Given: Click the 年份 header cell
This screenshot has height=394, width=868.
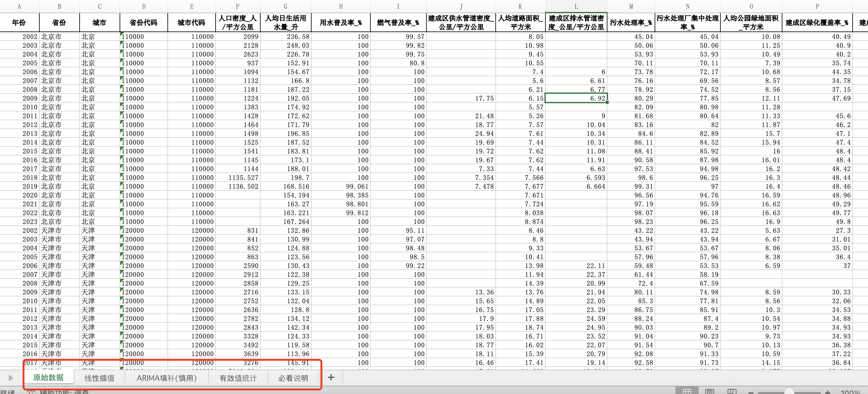Looking at the screenshot, I should click(19, 22).
